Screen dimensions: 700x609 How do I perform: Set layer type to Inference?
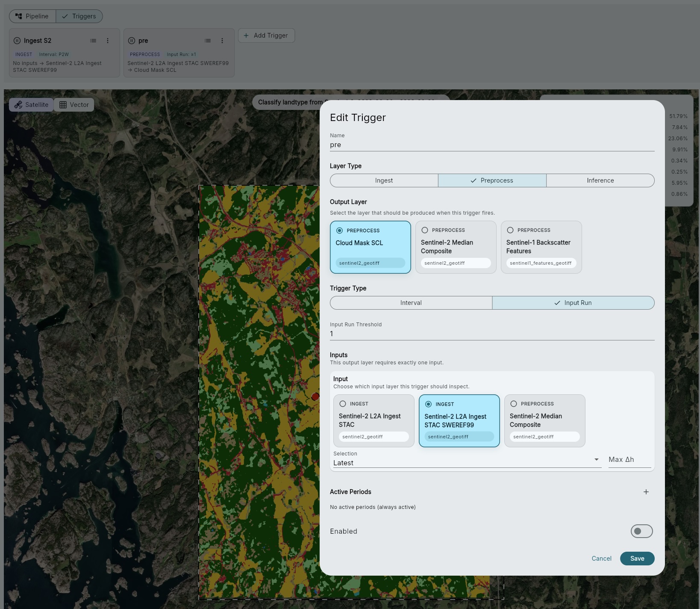(600, 180)
